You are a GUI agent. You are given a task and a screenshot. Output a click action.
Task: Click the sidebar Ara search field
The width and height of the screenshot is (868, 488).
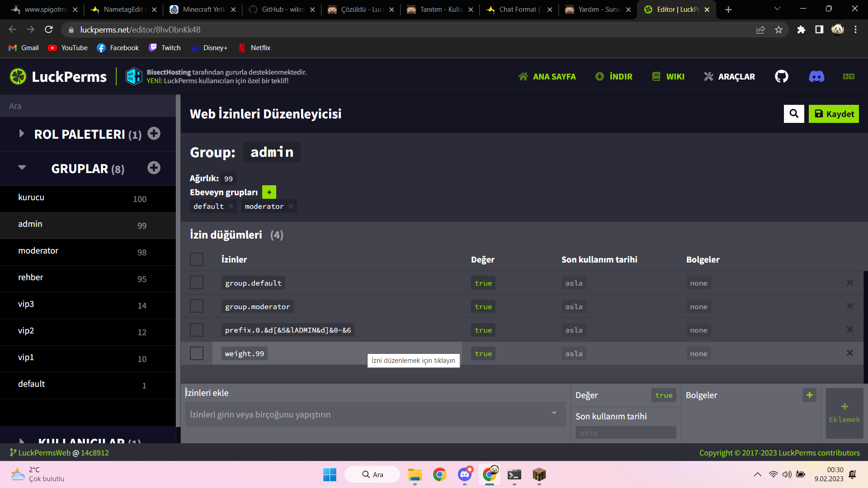pos(88,106)
